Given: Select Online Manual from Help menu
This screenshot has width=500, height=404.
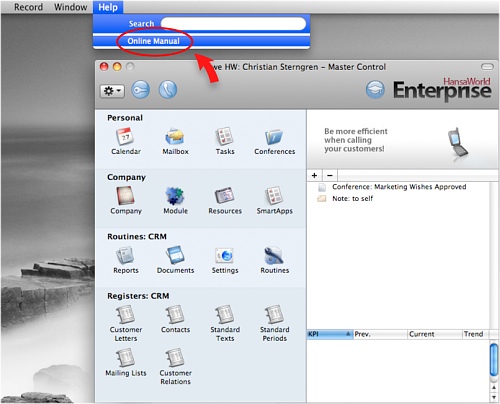Looking at the screenshot, I should tap(153, 41).
